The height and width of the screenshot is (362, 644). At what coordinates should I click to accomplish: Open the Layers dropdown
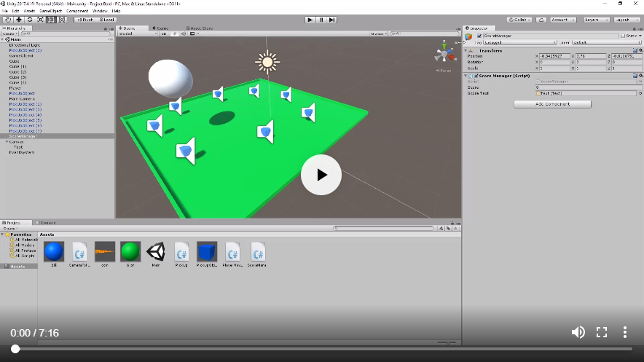tap(596, 20)
